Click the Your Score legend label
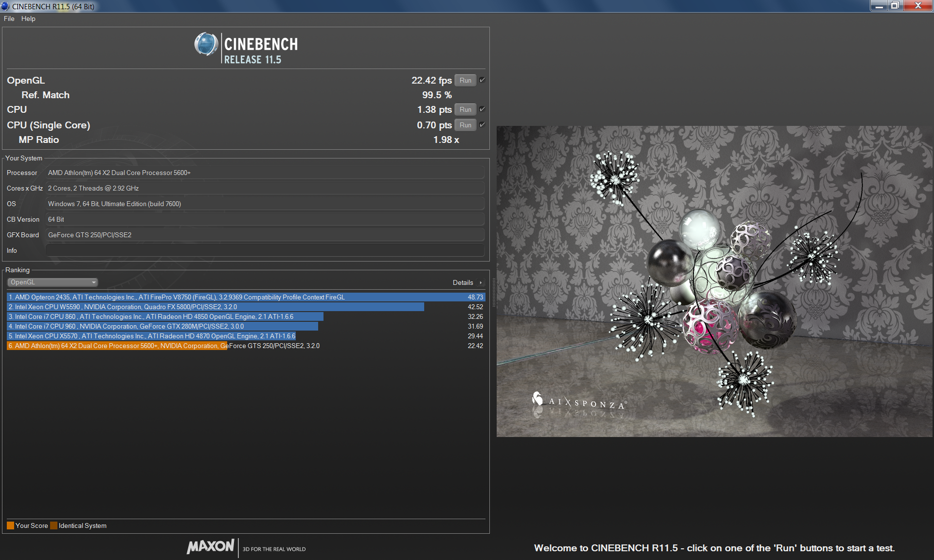Image resolution: width=934 pixels, height=560 pixels. (32, 525)
